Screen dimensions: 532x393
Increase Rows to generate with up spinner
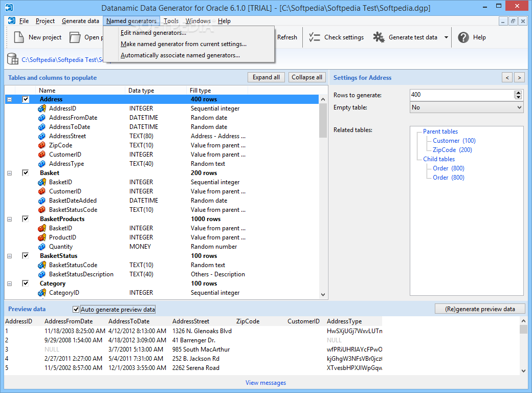(518, 93)
